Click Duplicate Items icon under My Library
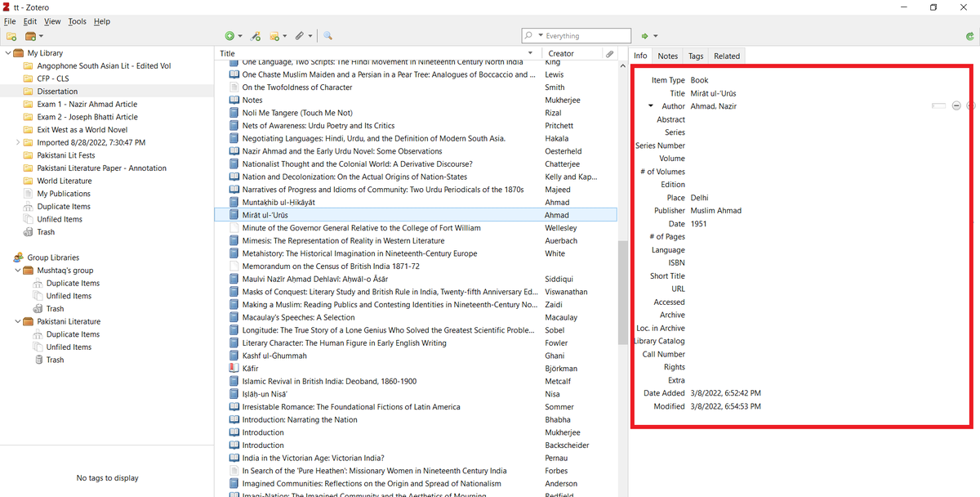 coord(29,207)
